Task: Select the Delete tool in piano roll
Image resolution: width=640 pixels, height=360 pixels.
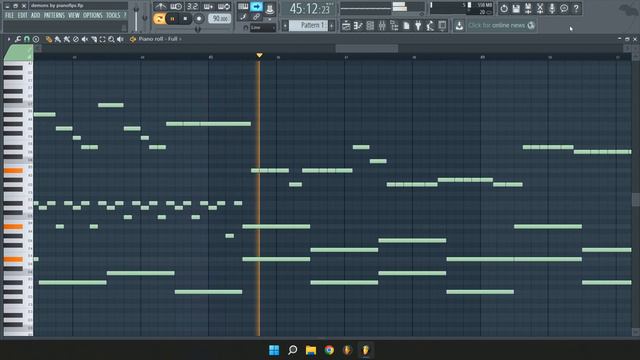Action: [76, 39]
